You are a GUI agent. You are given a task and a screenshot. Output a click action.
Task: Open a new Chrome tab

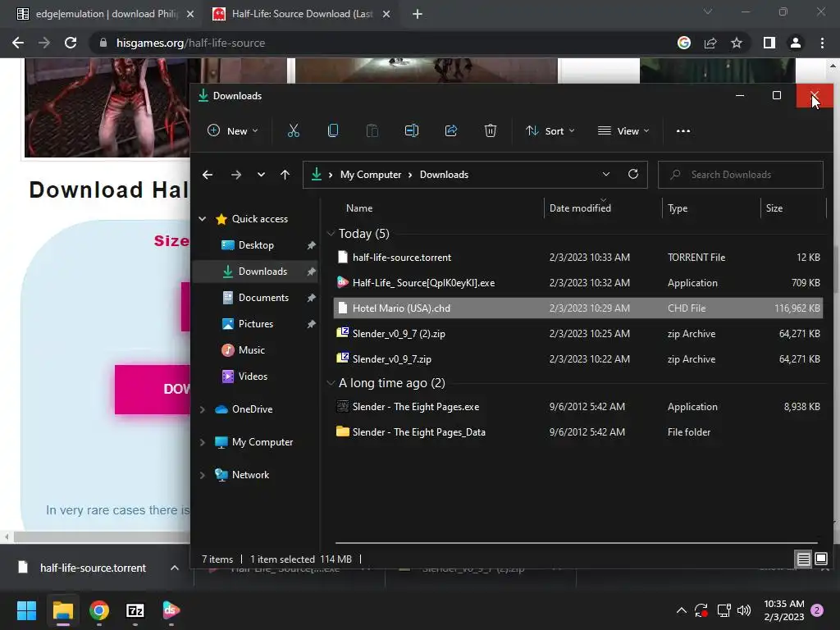tap(418, 14)
